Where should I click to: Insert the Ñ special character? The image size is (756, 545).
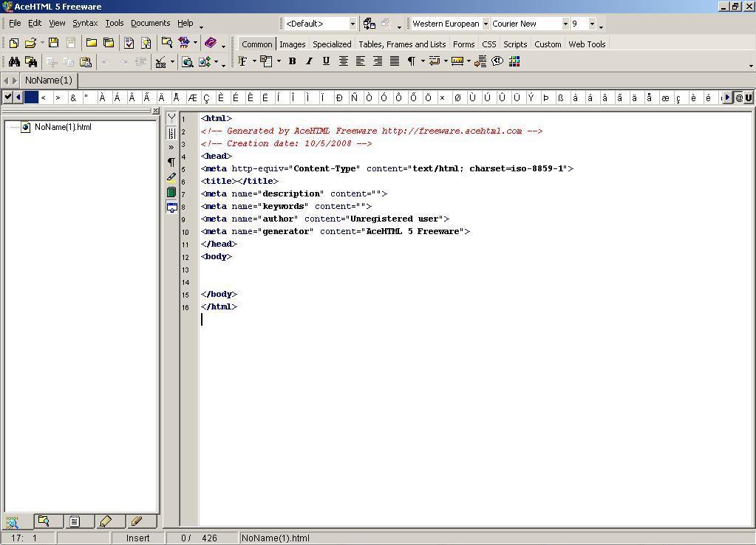click(355, 97)
